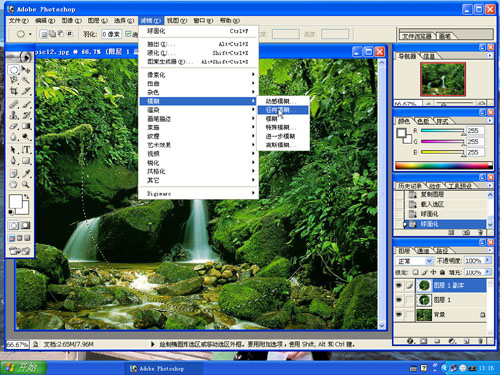Select the Healing Brush tool
The image size is (500, 375).
(14, 105)
